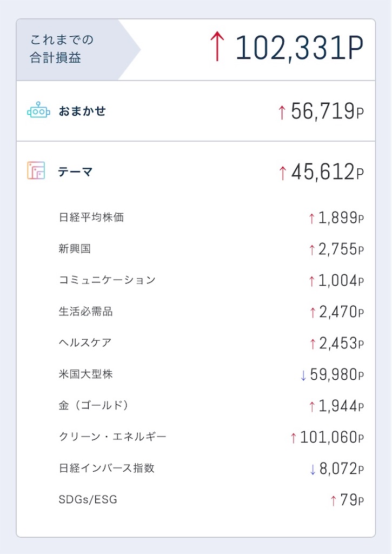
Task: Click the red up arrow beside 45,612P
Action: click(x=282, y=173)
